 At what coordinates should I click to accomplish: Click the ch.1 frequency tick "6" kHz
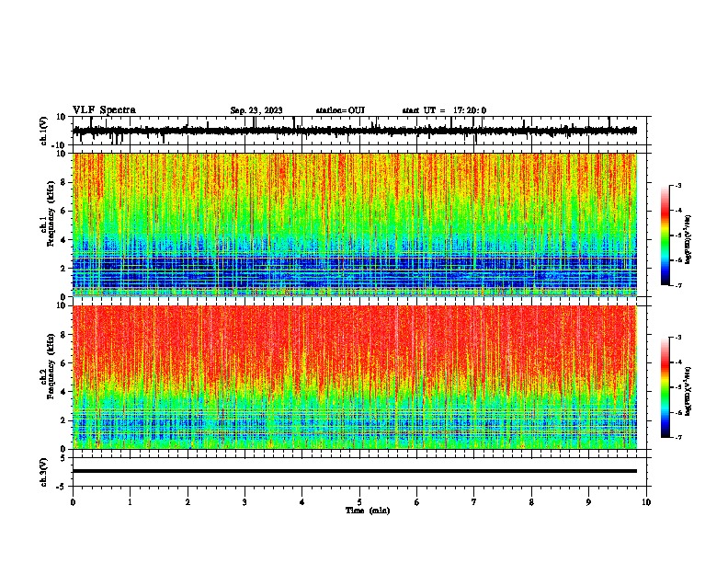click(x=64, y=211)
